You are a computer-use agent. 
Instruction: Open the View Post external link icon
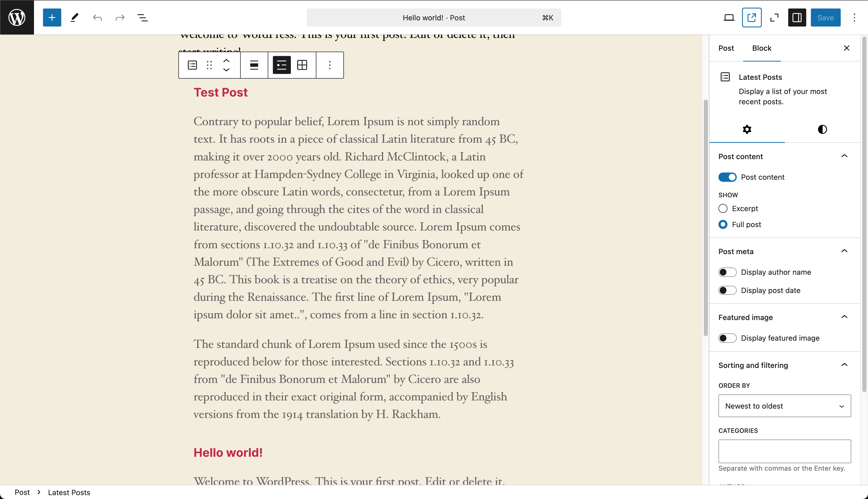752,18
